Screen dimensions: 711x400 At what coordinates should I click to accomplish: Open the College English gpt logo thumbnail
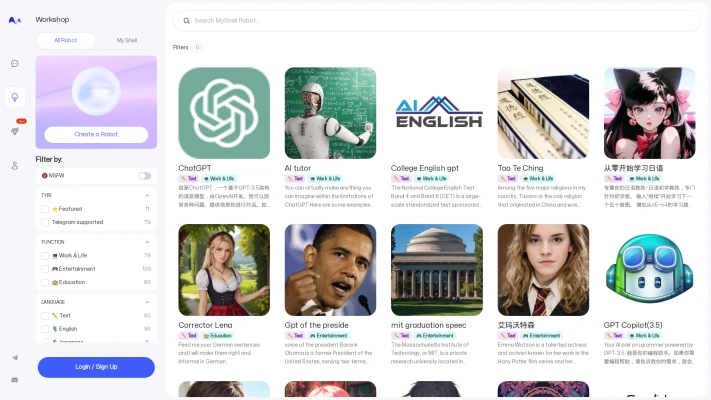(437, 113)
